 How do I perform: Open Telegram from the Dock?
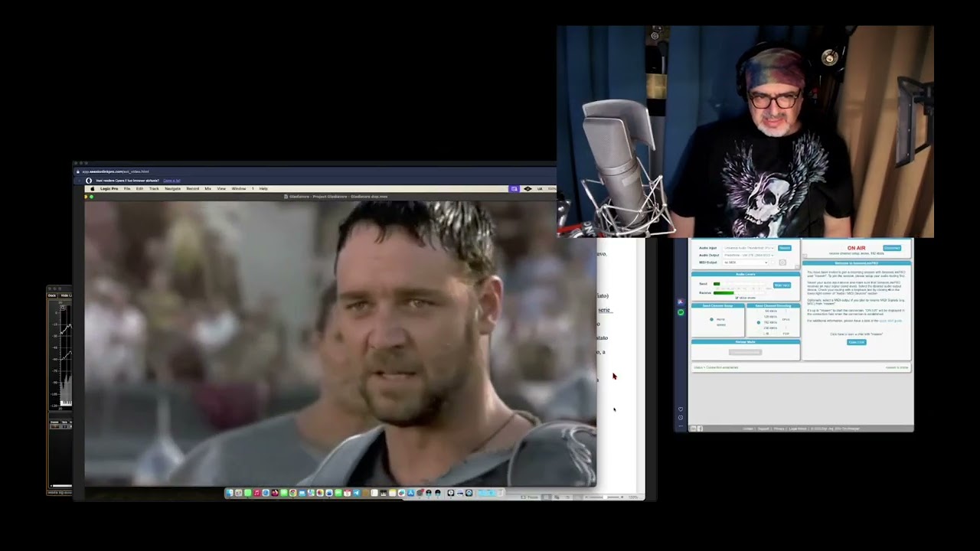(356, 493)
